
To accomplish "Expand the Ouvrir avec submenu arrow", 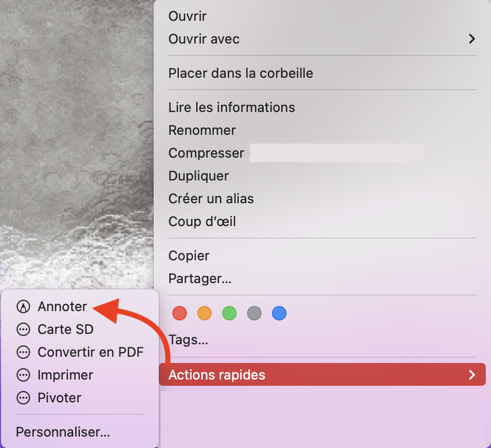I will [x=471, y=39].
